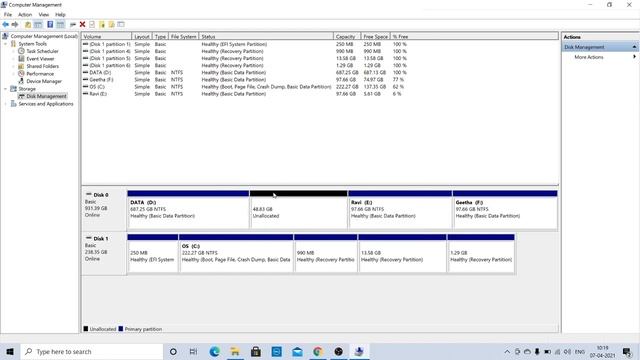Click the Device Manager tree icon
The width and height of the screenshot is (640, 360).
(21, 81)
